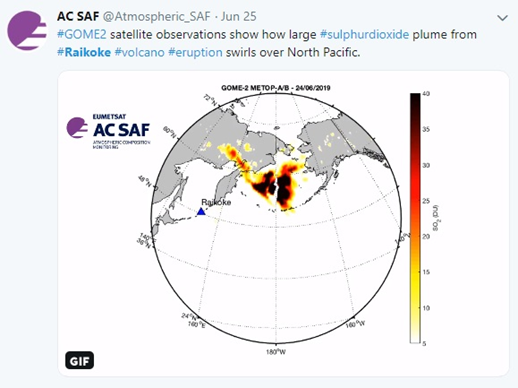Click the purple logo icon beside AC SAF text
This screenshot has width=518, height=388.
tap(77, 127)
